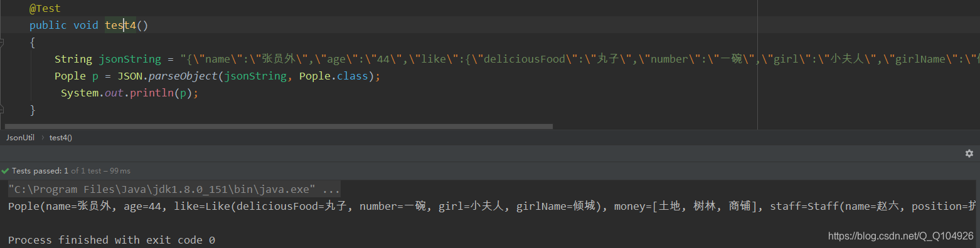Select test4() in the breadcrumb bar

(x=61, y=137)
